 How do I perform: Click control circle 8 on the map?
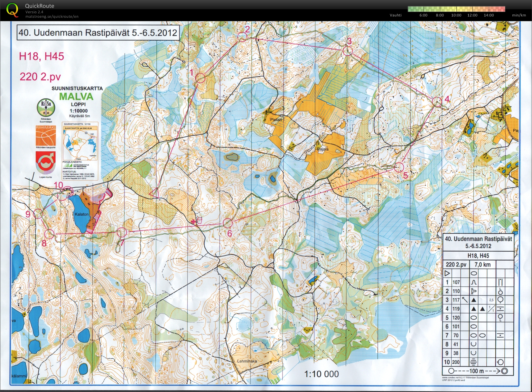(x=49, y=234)
